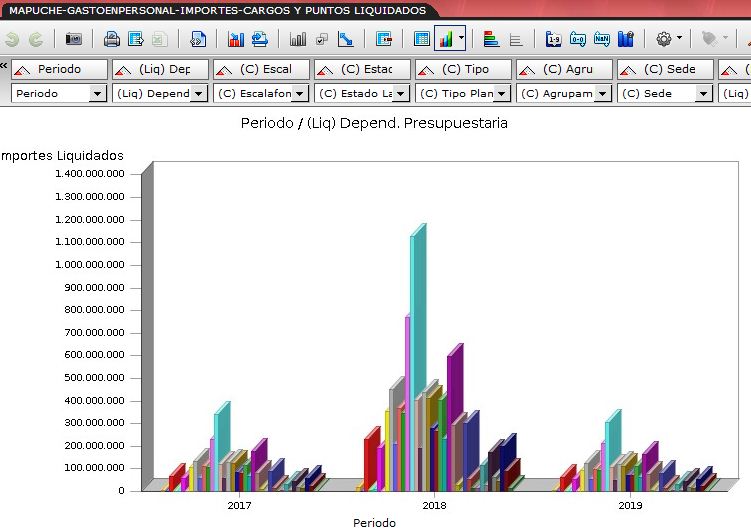This screenshot has height=532, width=751.
Task: Click the red-blue bar chart with arrow icon
Action: tap(236, 39)
